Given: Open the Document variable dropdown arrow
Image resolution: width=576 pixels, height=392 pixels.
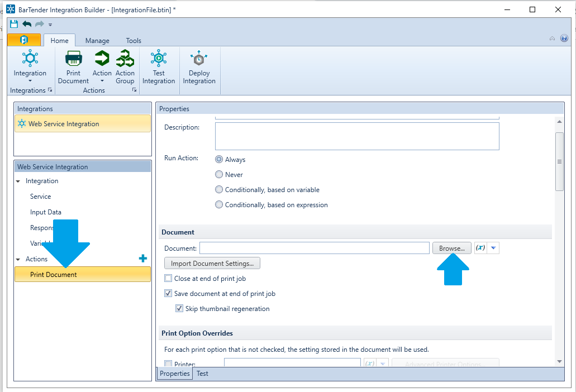Looking at the screenshot, I should tap(493, 248).
